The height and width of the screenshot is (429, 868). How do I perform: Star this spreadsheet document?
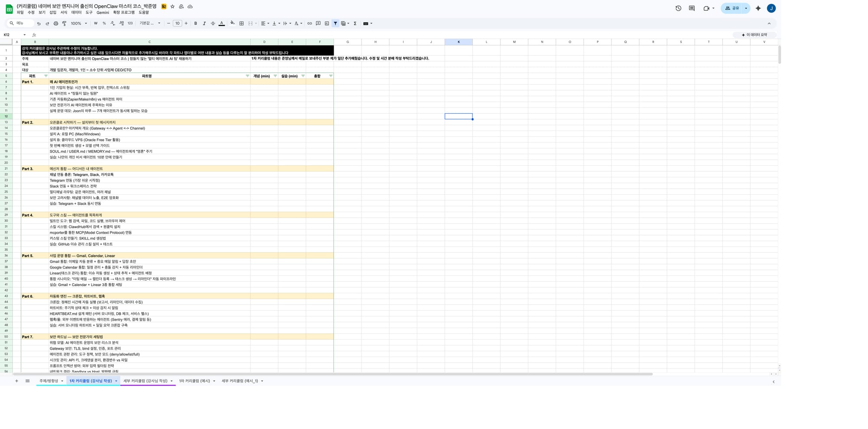[x=172, y=7]
